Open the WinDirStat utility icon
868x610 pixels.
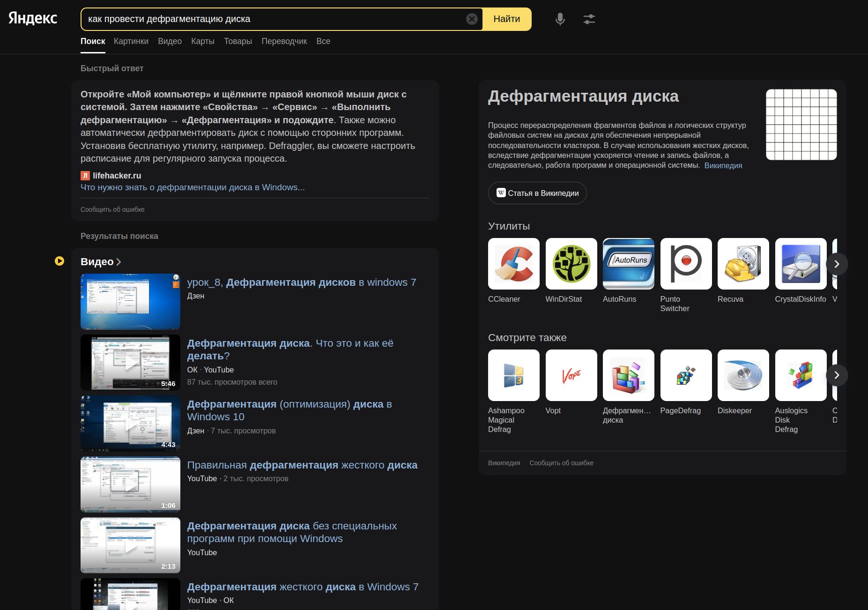571,264
